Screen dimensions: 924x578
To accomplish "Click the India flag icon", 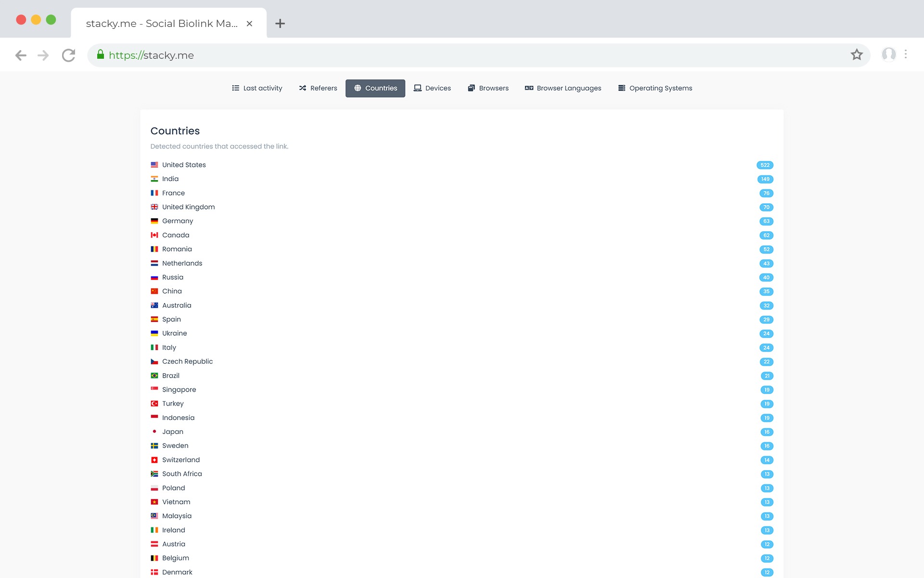I will pyautogui.click(x=154, y=179).
